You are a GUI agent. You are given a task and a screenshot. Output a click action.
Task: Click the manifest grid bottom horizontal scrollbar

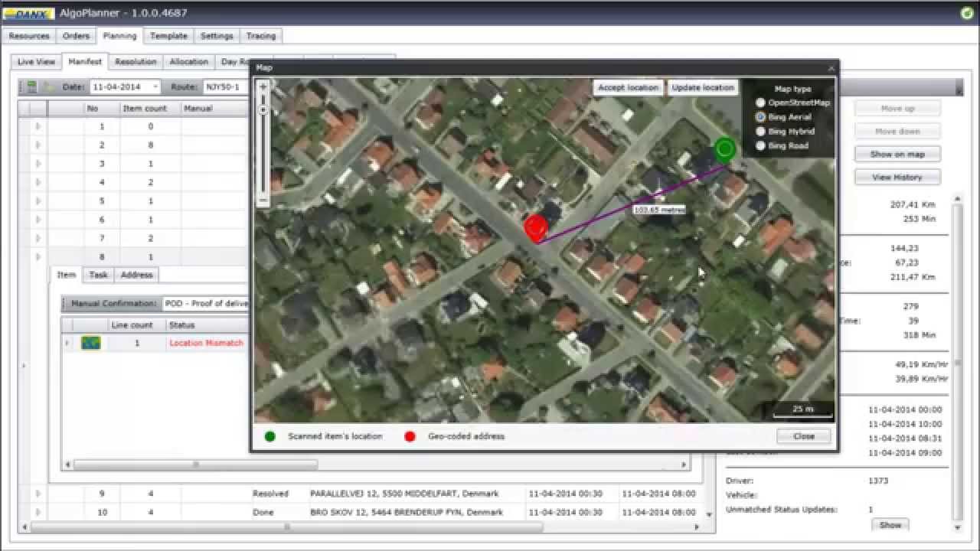pyautogui.click(x=287, y=527)
